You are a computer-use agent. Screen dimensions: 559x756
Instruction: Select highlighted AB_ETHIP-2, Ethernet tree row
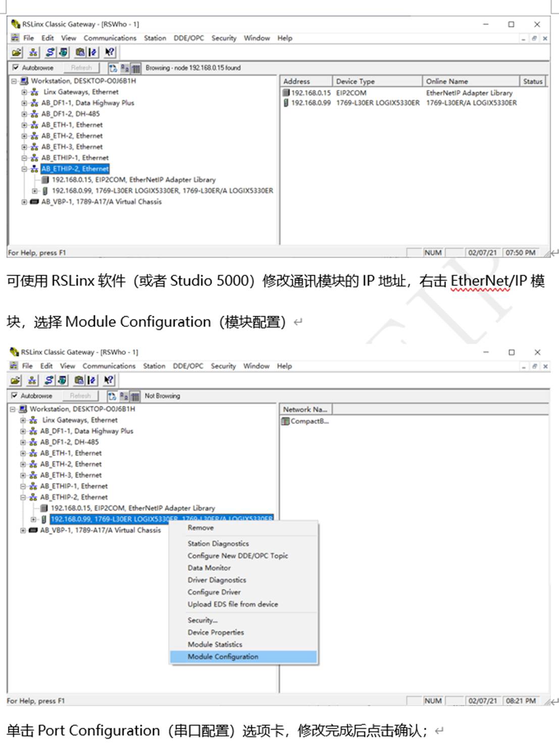click(75, 169)
